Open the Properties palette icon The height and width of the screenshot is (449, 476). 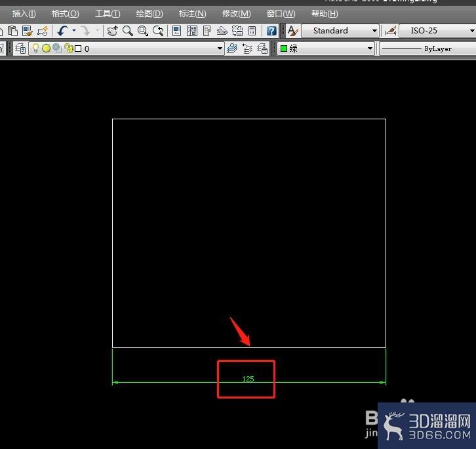click(176, 31)
